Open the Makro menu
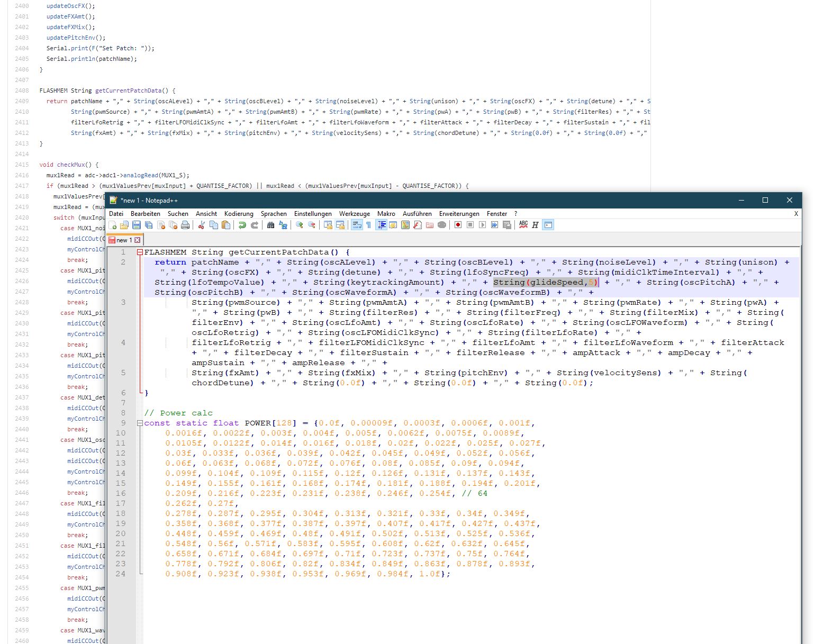 click(x=386, y=214)
